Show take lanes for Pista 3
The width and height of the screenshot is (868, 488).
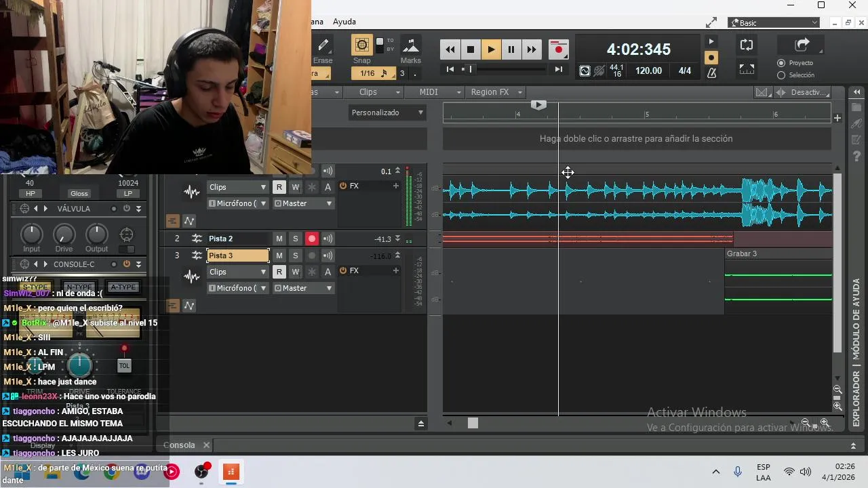tap(172, 306)
